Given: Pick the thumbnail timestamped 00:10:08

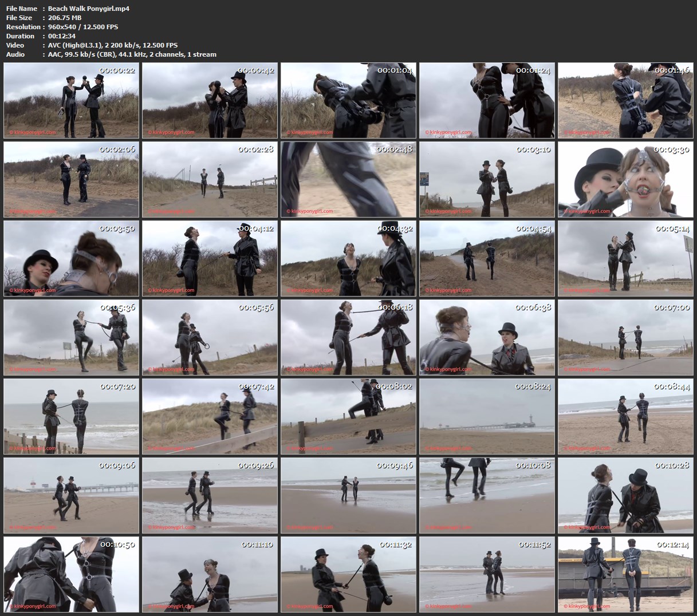Looking at the screenshot, I should (487, 495).
